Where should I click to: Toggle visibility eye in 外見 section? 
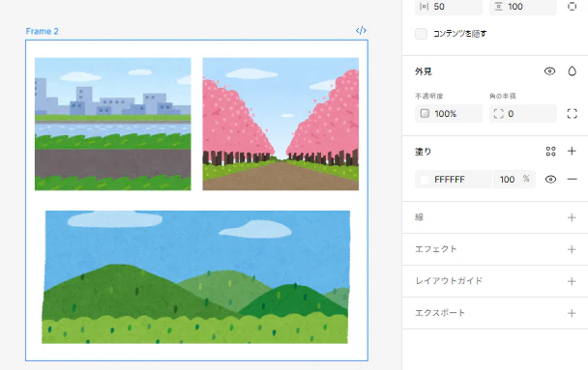(549, 71)
